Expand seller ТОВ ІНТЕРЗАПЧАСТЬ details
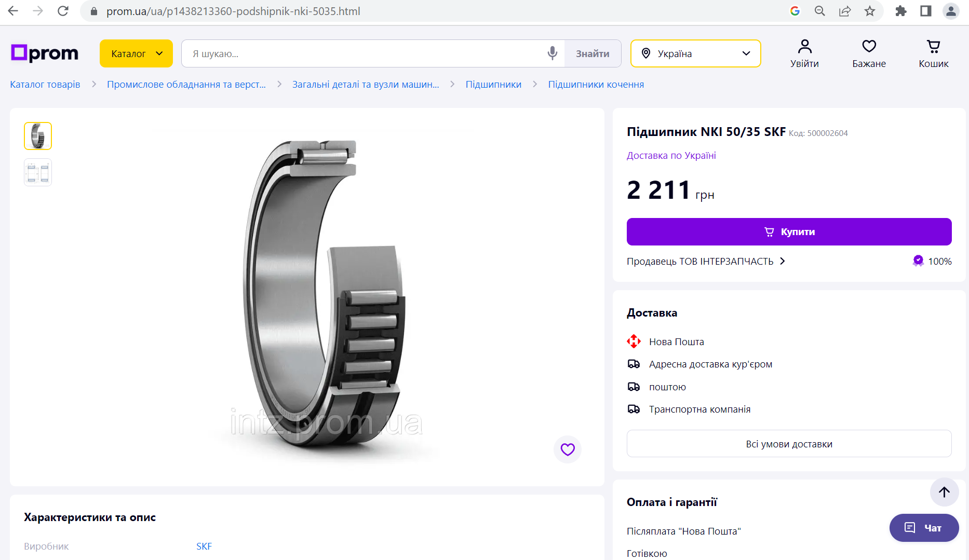The height and width of the screenshot is (560, 969). coord(706,261)
